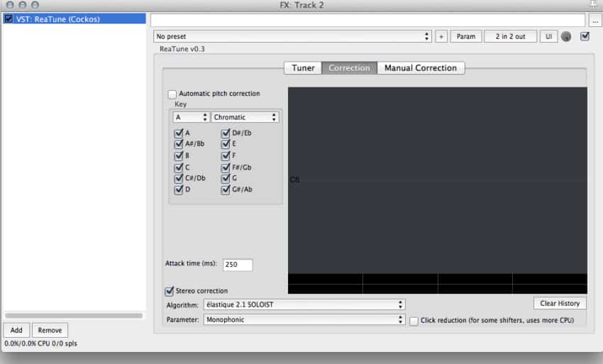Open the key root note A dropdown
This screenshot has width=603, height=364.
tap(191, 117)
